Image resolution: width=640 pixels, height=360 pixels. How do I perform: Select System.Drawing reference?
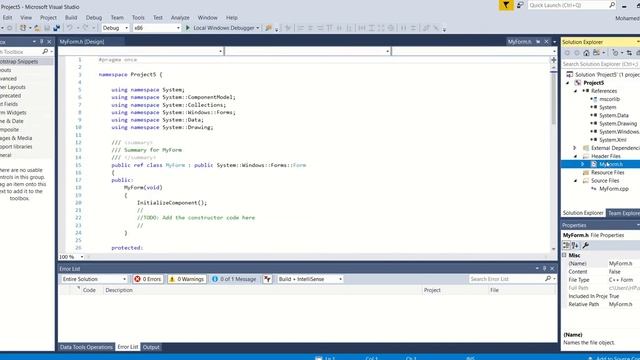coord(618,123)
